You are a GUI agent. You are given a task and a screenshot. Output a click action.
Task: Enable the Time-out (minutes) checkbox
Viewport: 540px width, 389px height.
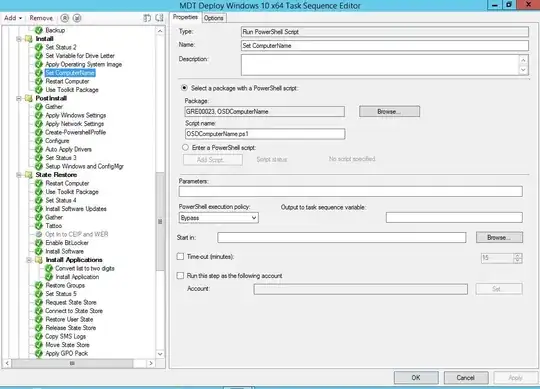pyautogui.click(x=180, y=256)
